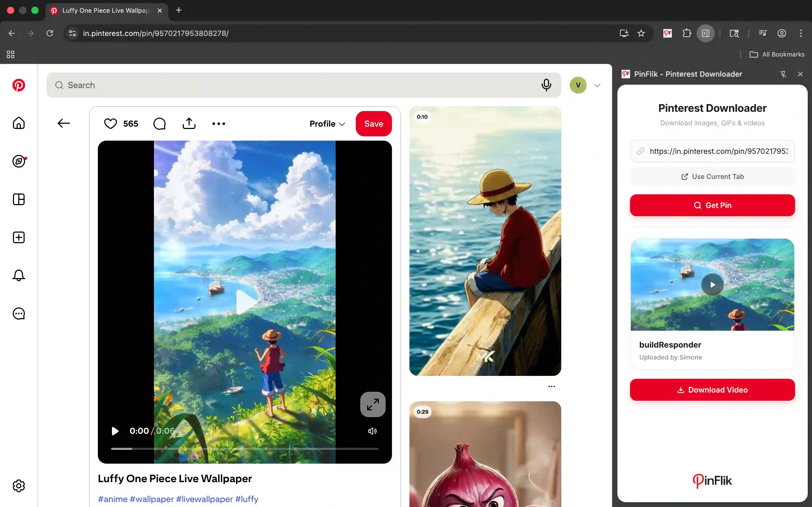Open Pinterest home from the sidebar

19,123
